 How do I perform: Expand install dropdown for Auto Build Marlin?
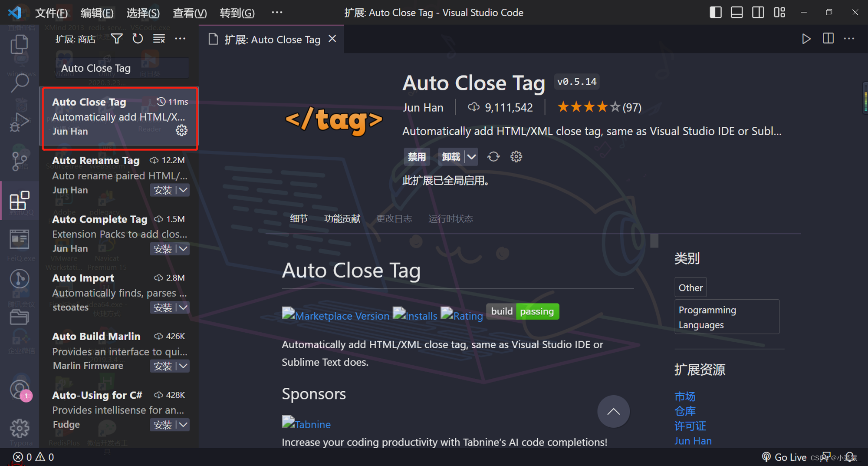click(184, 366)
